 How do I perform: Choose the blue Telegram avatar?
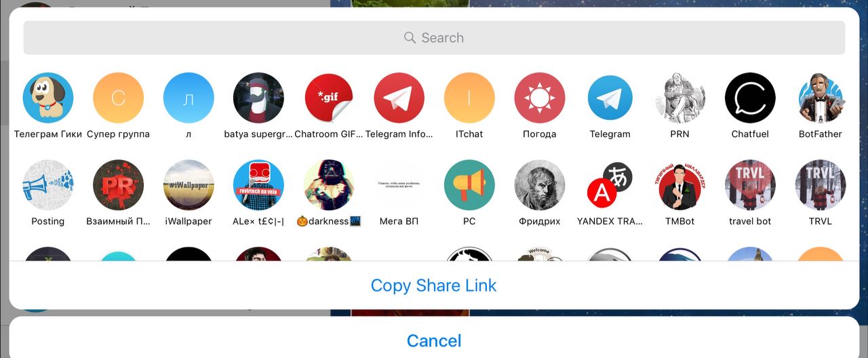click(x=610, y=98)
